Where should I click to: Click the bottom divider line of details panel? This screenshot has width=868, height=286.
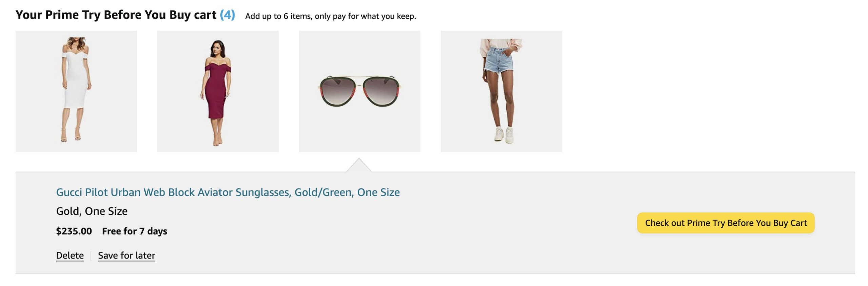pos(435,274)
